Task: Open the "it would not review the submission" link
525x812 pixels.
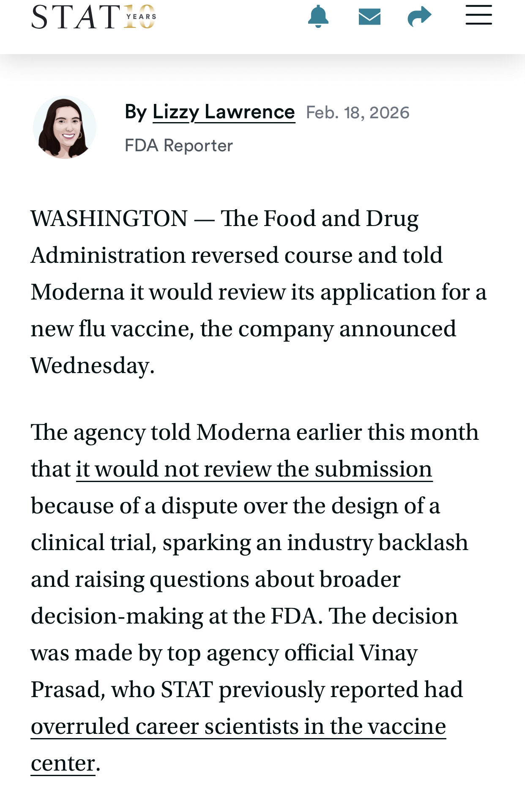Action: (x=254, y=469)
